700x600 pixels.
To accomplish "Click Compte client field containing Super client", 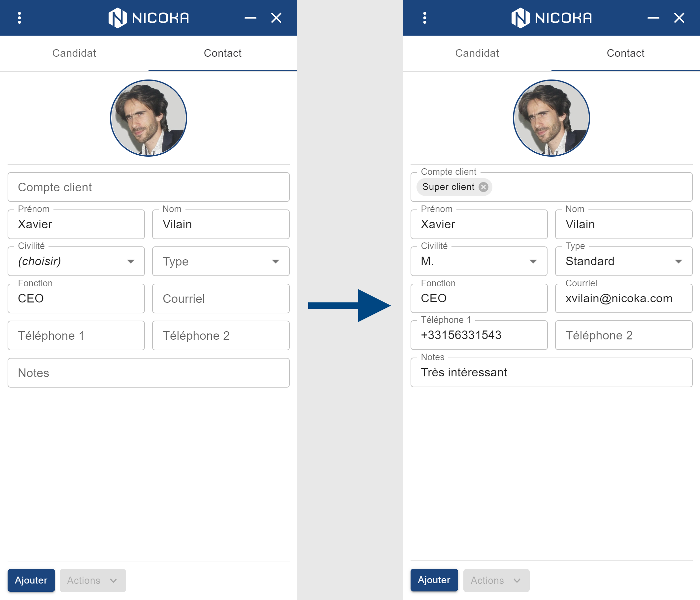I will [551, 187].
